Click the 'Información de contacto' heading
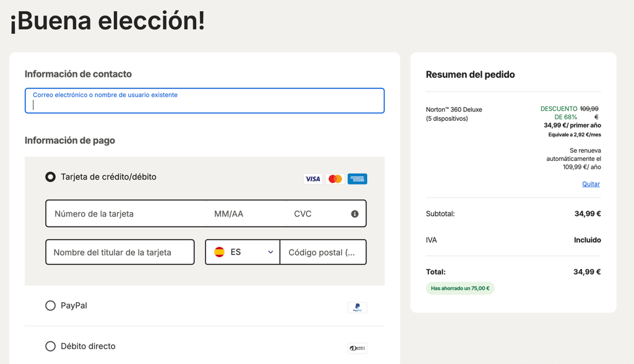The image size is (634, 364). pos(78,74)
